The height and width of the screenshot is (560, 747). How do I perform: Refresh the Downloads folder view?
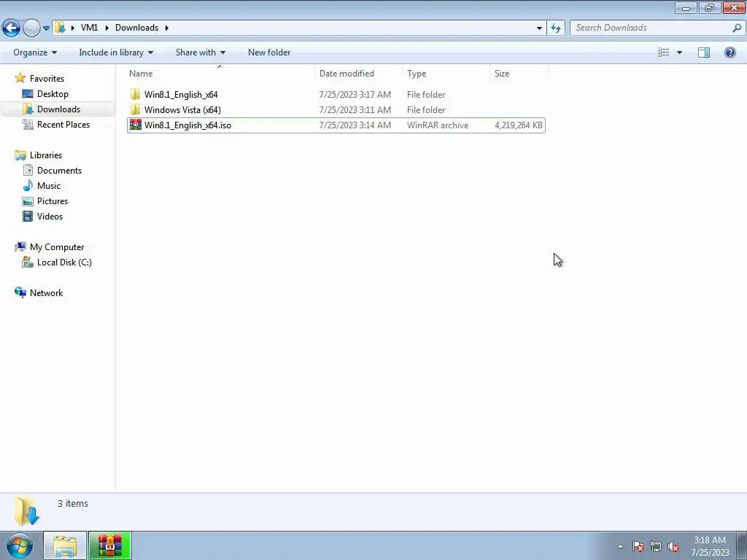coord(555,28)
